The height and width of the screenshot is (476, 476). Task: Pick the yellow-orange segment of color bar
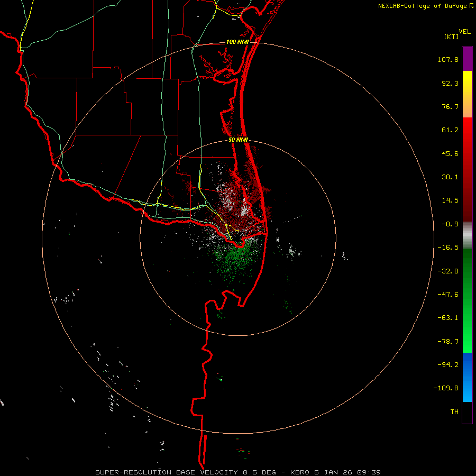467,94
